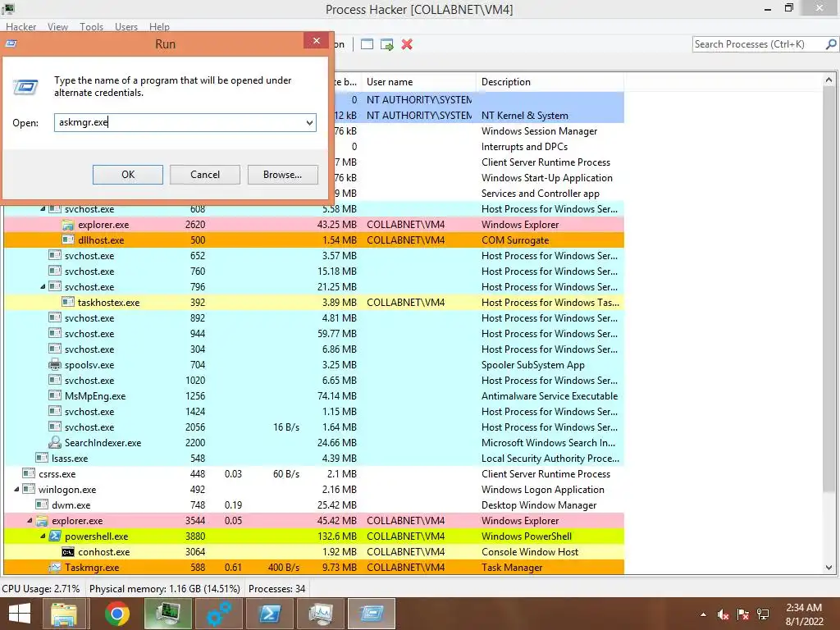Click the find window and thread icon

tap(387, 44)
